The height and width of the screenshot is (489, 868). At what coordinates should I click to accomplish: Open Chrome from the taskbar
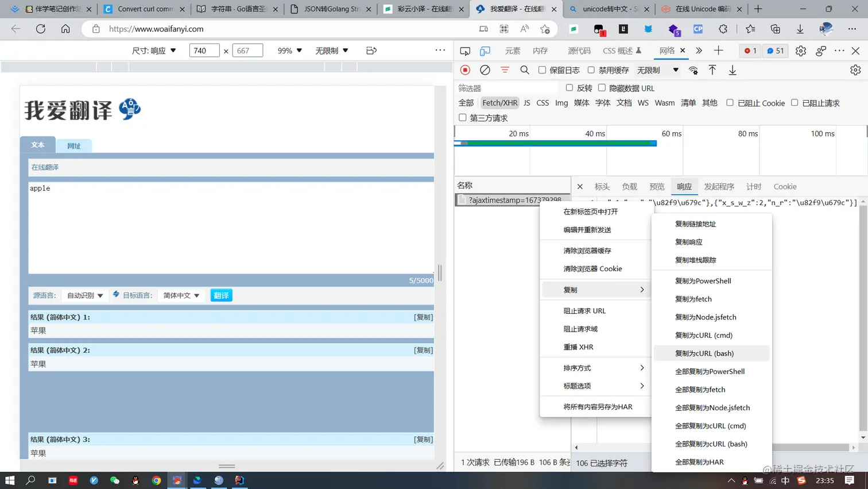(156, 480)
